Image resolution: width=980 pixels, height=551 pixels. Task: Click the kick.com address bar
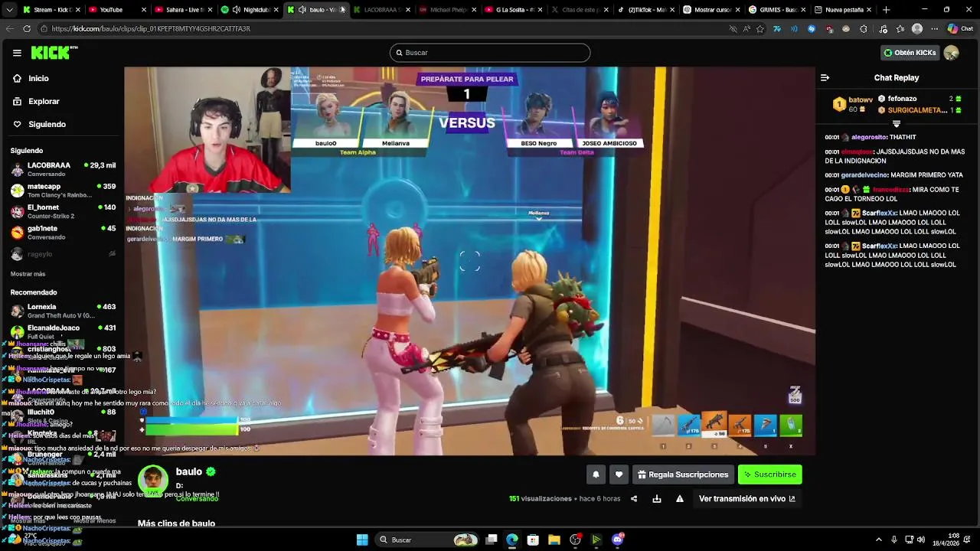pyautogui.click(x=383, y=28)
